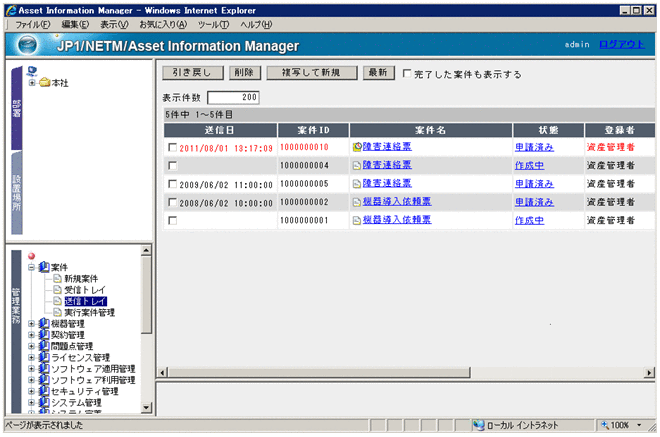Click the ログアウト link

[x=621, y=44]
